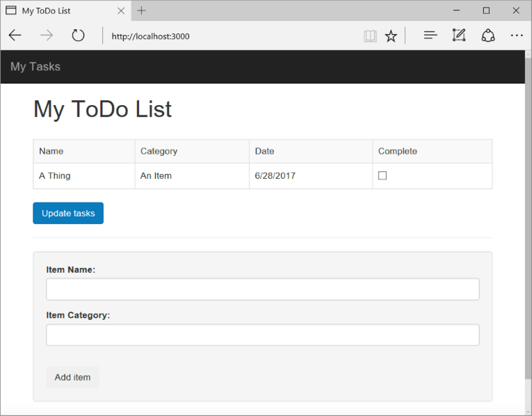Click the Update tasks button
Image resolution: width=532 pixels, height=416 pixels.
[68, 213]
